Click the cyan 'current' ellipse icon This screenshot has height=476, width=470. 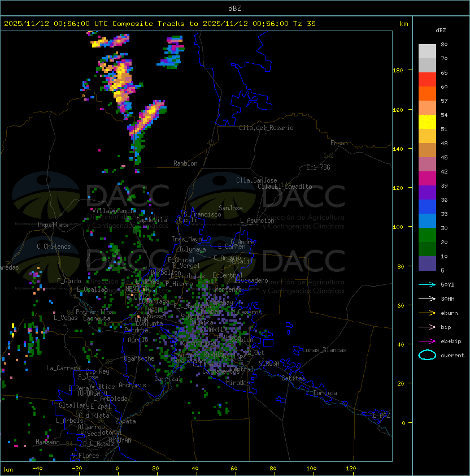point(427,355)
